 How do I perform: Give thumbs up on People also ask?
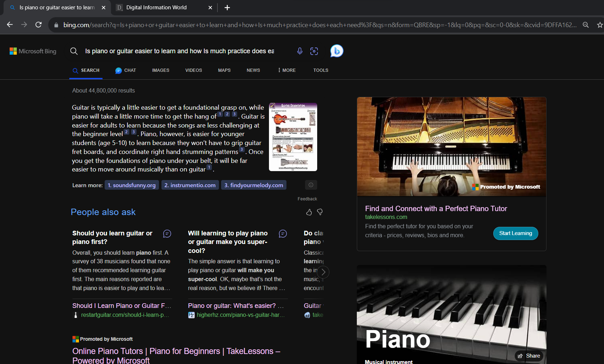click(x=309, y=212)
